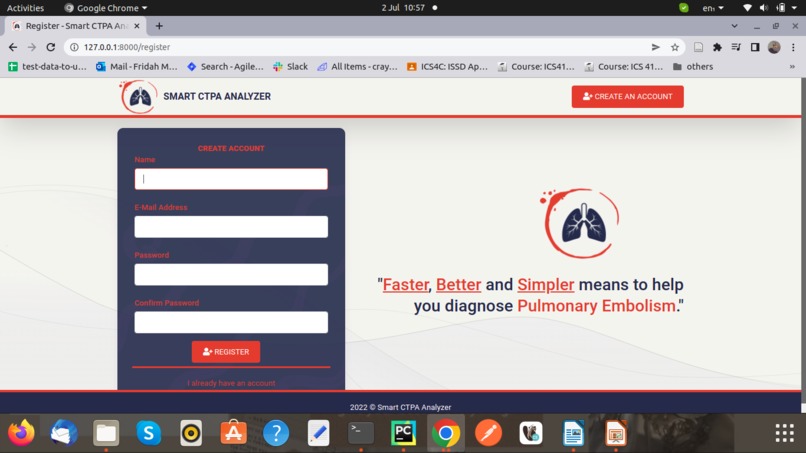Open a new browser tab
Image resolution: width=806 pixels, height=453 pixels.
[x=159, y=26]
